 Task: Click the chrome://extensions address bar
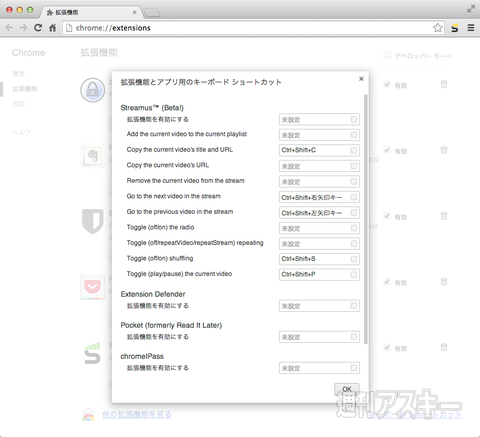click(x=253, y=28)
